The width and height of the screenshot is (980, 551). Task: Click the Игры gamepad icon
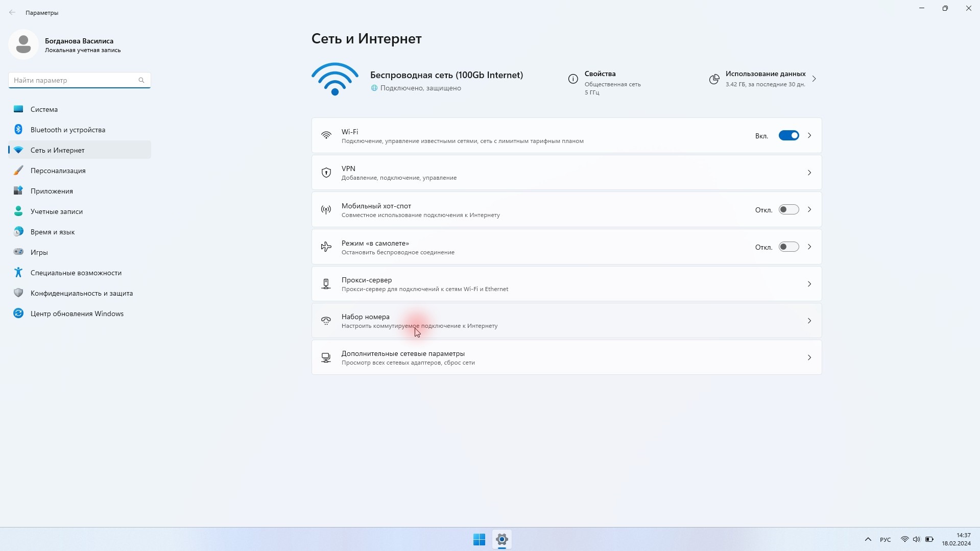pyautogui.click(x=18, y=252)
